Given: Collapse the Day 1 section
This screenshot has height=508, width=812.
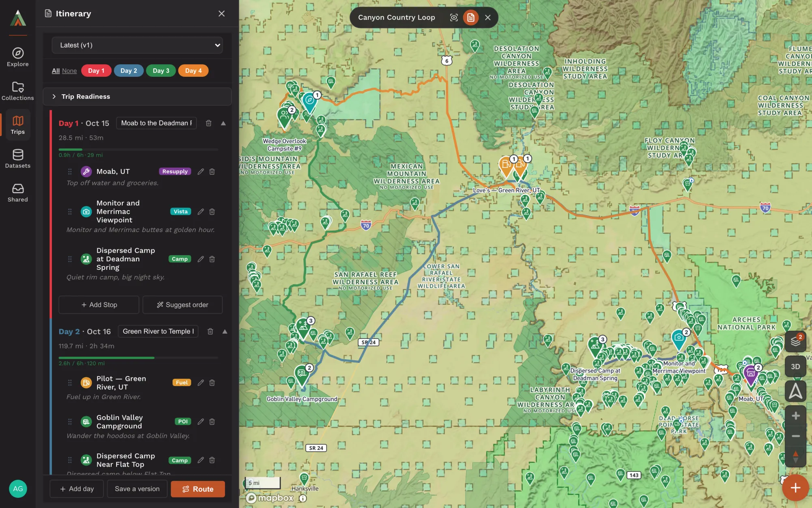Looking at the screenshot, I should 223,123.
